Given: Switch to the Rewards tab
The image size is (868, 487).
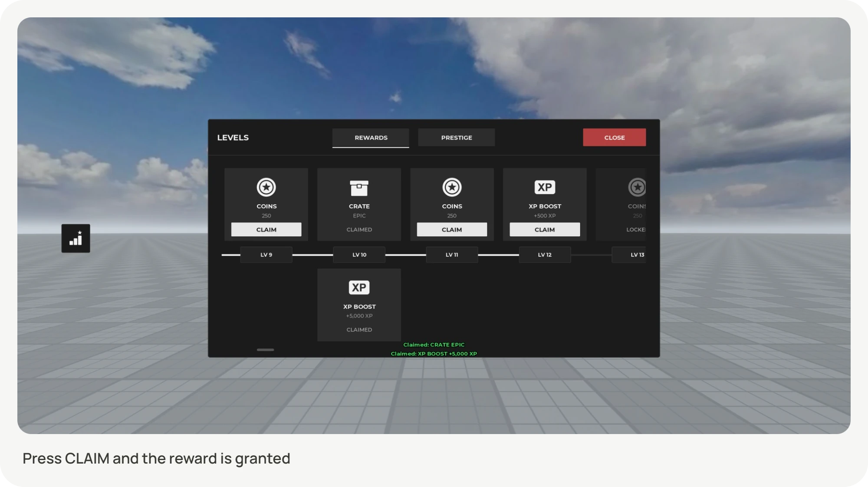Looking at the screenshot, I should (x=371, y=138).
